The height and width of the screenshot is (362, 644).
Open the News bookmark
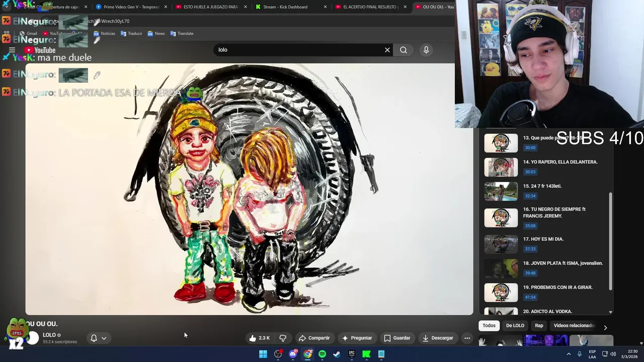(156, 34)
